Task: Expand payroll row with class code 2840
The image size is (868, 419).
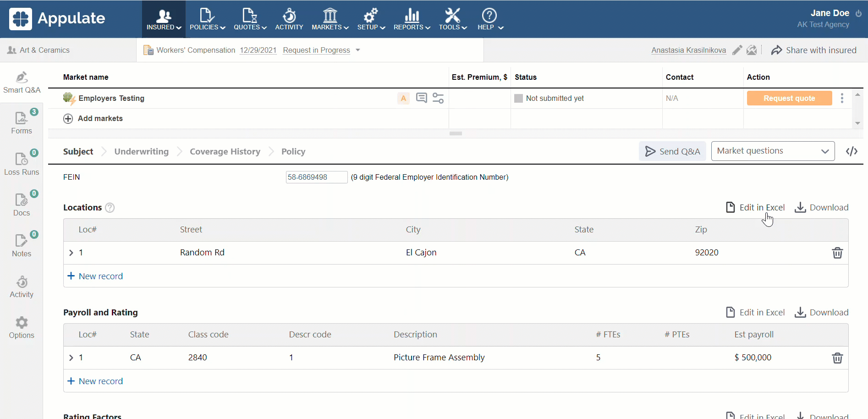Action: (71, 358)
